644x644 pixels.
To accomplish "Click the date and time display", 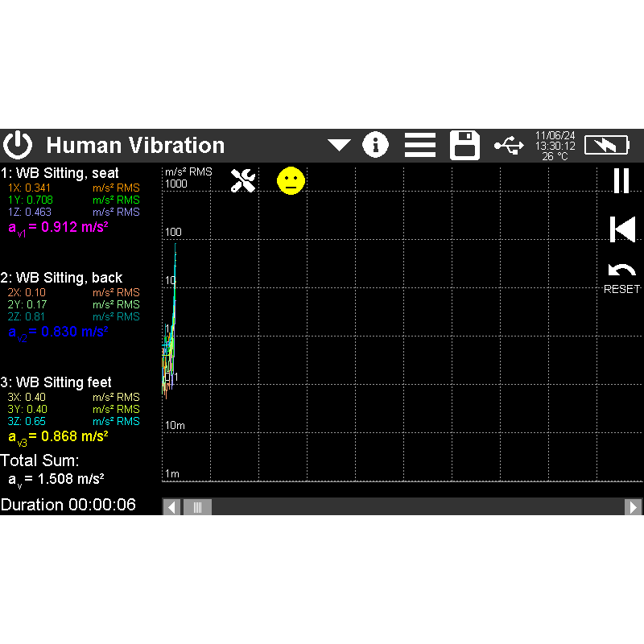I will 555,146.
